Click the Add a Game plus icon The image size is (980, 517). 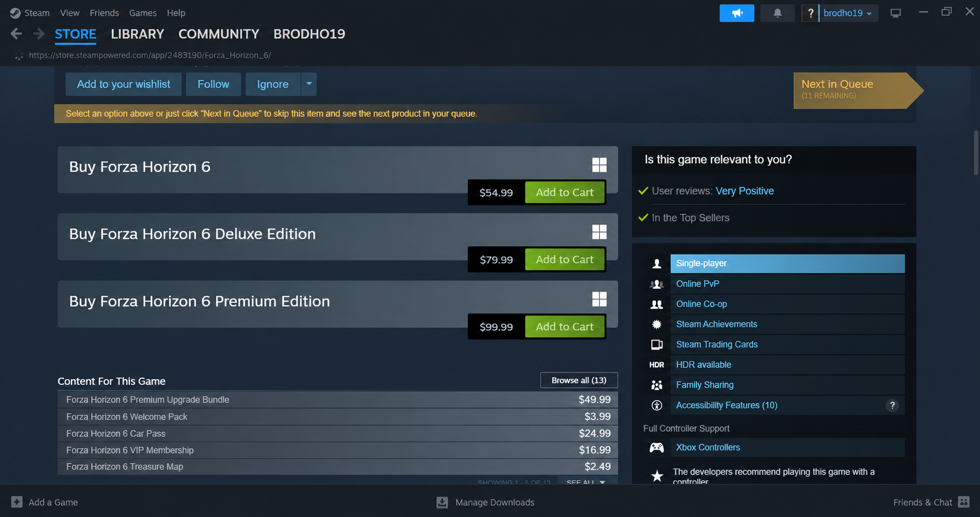coord(17,502)
